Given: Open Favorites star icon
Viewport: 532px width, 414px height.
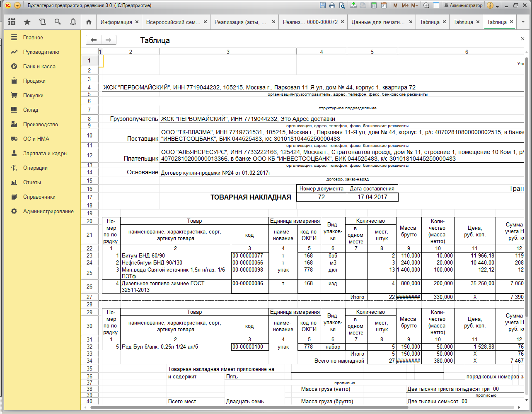Looking at the screenshot, I should pos(27,22).
